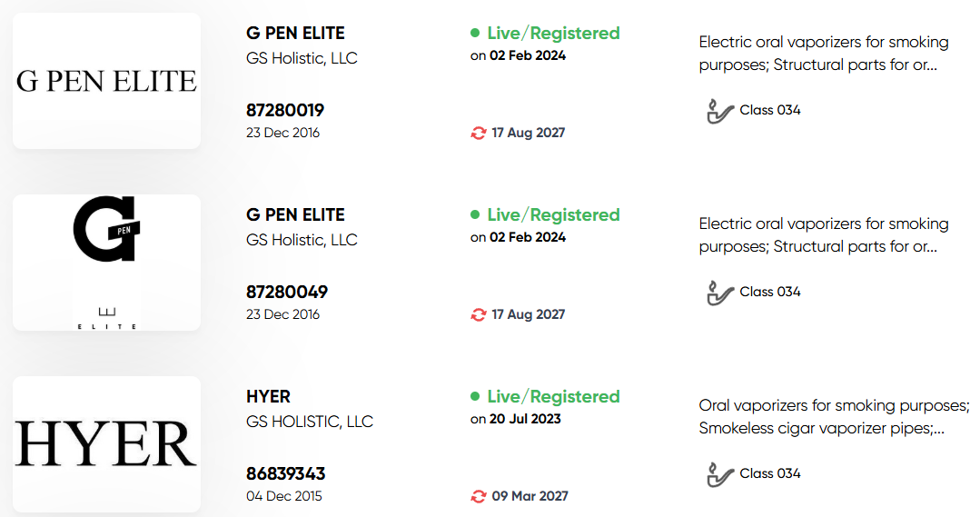Open the HYER wordmark thumbnail
The width and height of the screenshot is (980, 517).
point(107,444)
